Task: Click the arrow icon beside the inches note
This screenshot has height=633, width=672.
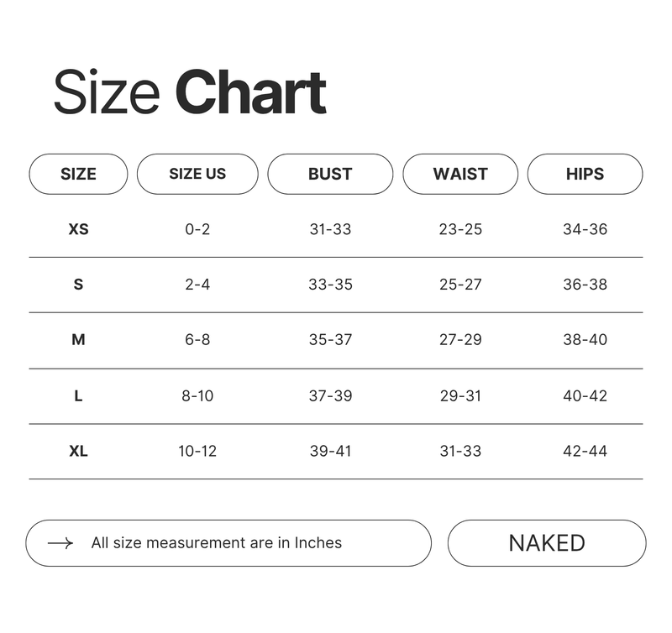Action: (60, 543)
